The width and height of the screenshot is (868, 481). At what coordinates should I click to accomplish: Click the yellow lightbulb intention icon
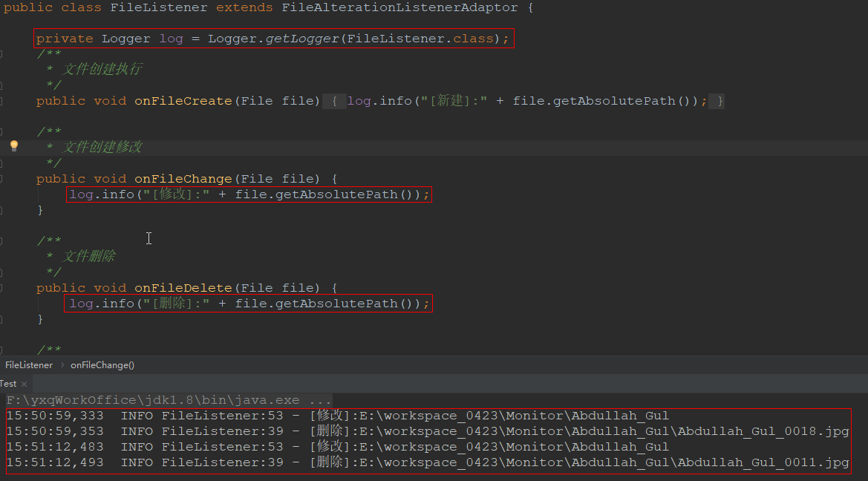(x=14, y=145)
